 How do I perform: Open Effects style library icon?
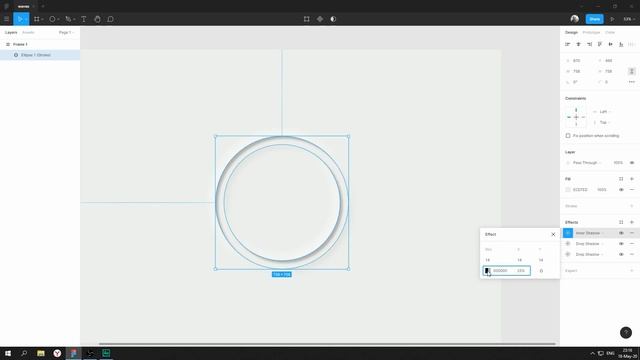point(621,222)
